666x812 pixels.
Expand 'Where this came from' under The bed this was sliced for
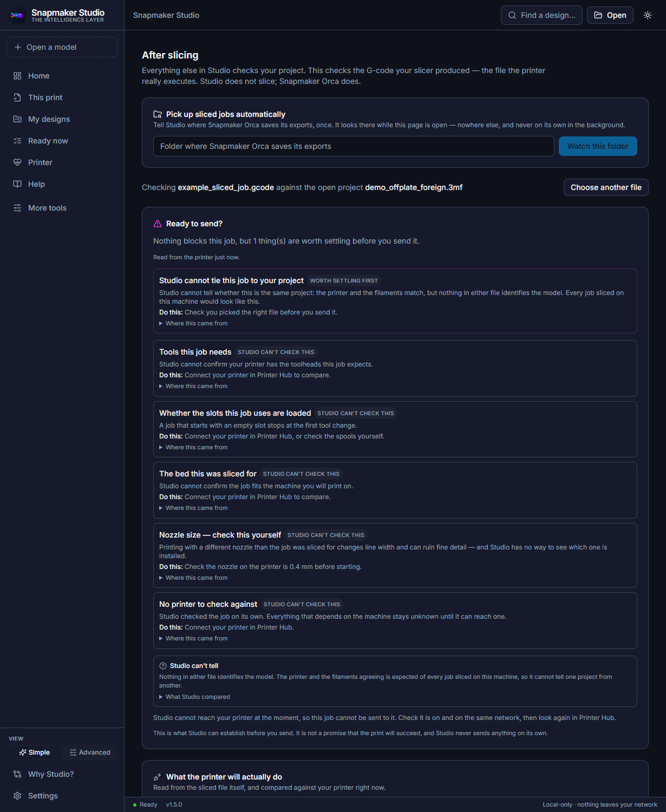193,508
